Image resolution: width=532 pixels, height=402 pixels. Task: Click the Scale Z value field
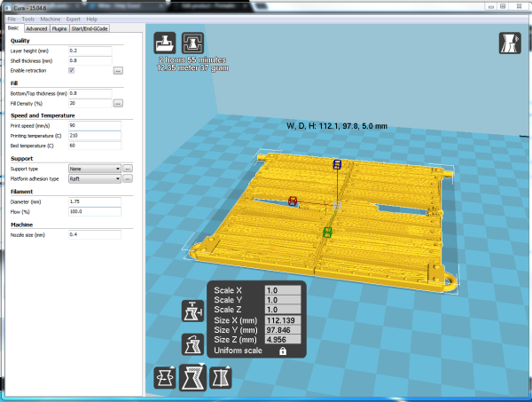point(283,310)
